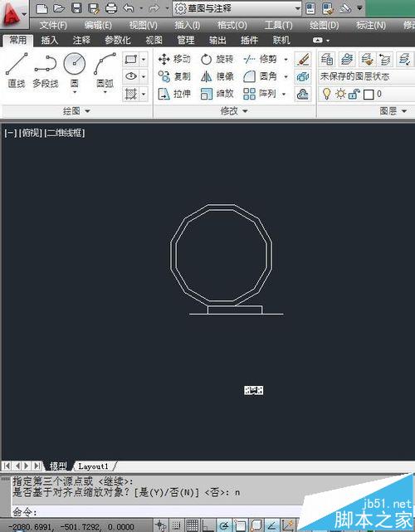The width and height of the screenshot is (415, 532).
Task: Open the workspace dropdown 草图与注释
Action: pyautogui.click(x=237, y=8)
